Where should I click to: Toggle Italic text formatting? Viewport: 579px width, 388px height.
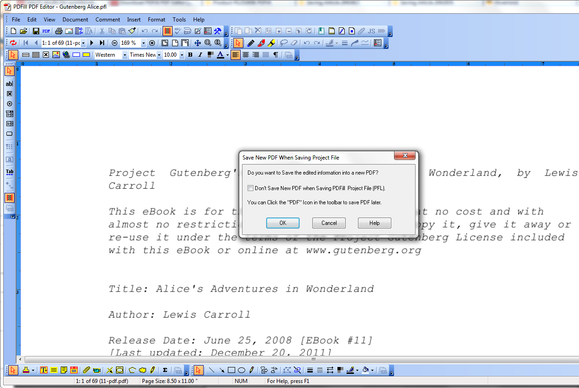click(x=200, y=55)
